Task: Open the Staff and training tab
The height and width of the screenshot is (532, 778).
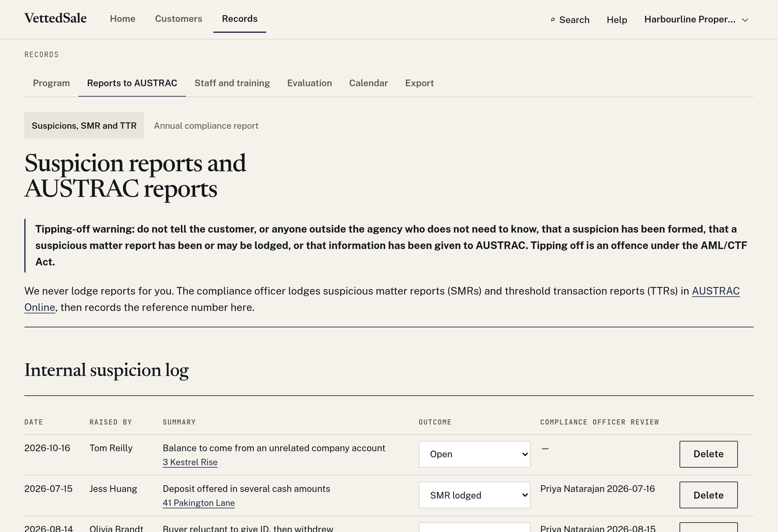Action: point(232,83)
